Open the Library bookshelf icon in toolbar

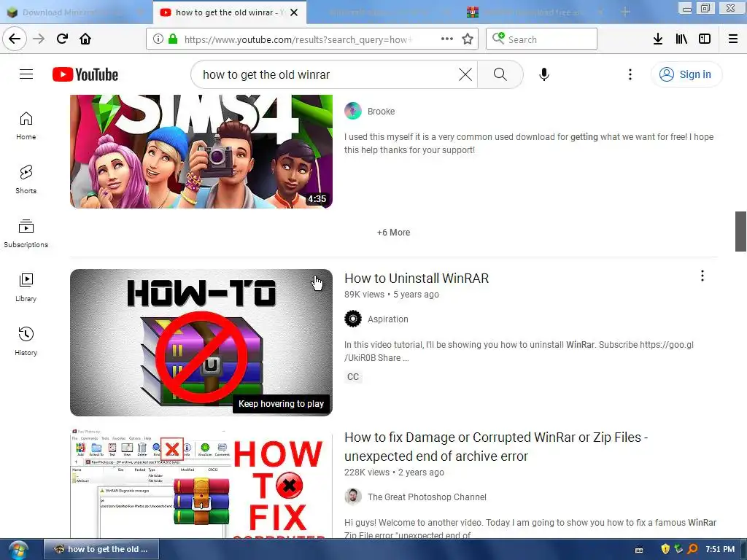681,39
